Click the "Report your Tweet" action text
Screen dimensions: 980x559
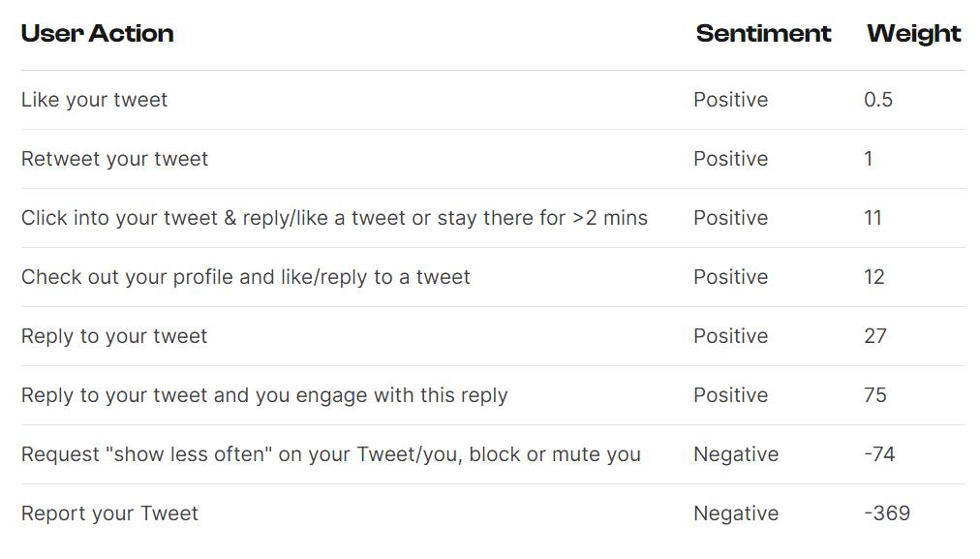(109, 513)
